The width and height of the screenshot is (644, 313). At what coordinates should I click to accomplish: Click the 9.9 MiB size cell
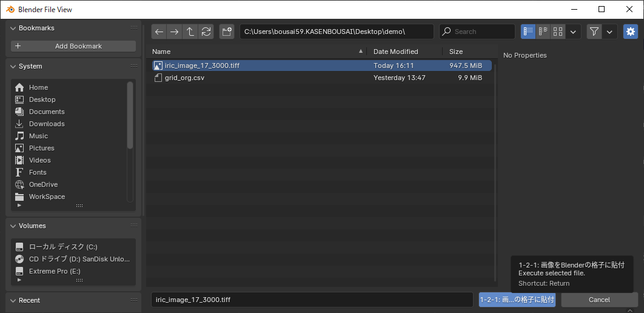[x=470, y=78]
